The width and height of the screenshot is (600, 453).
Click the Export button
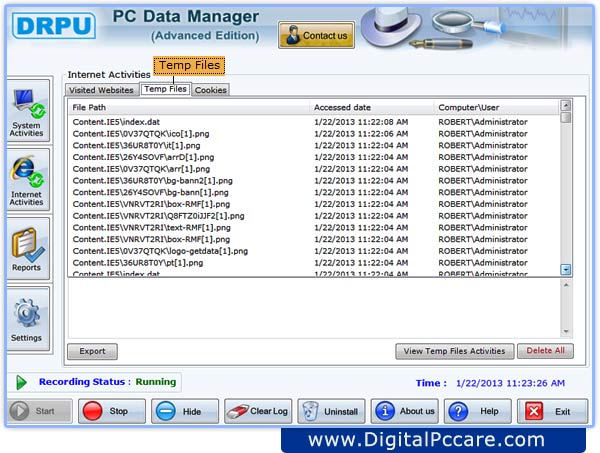[x=92, y=351]
